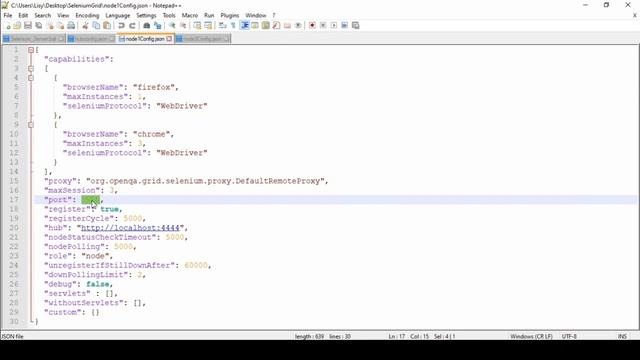Collapse the fold marker on line 3
The height and width of the screenshot is (360, 640).
click(31, 69)
